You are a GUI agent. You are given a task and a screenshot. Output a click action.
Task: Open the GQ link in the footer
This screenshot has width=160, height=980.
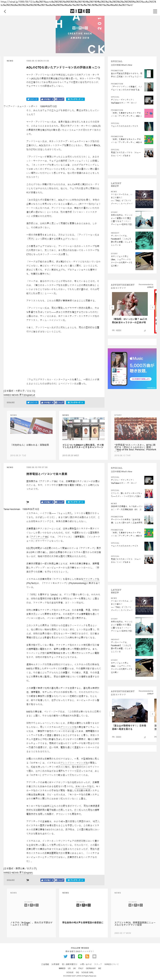[77, 972]
